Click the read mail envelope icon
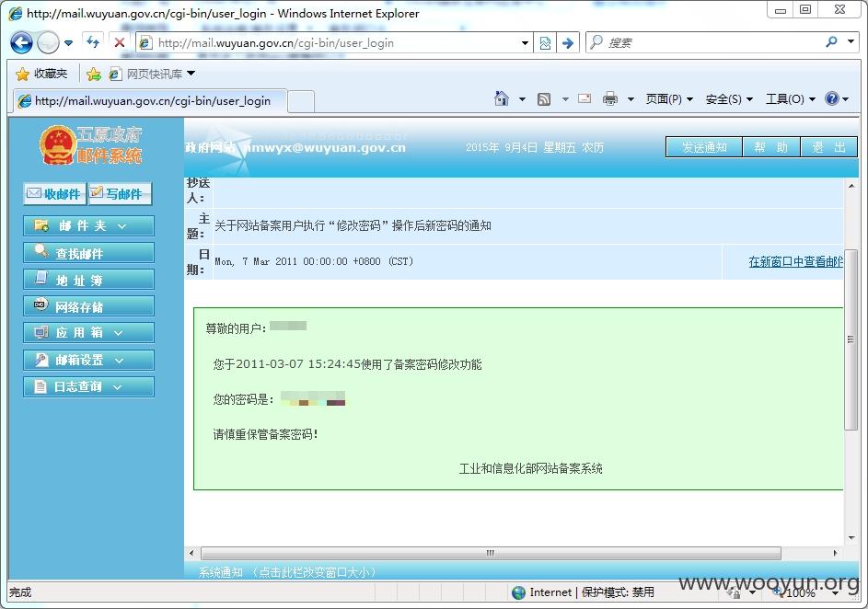The height and width of the screenshot is (609, 868). 584,98
